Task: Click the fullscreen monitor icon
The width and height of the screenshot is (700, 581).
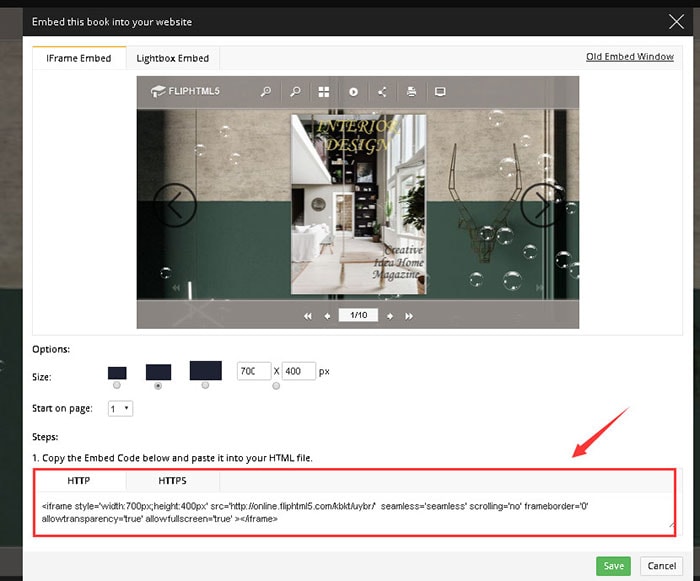Action: (440, 92)
